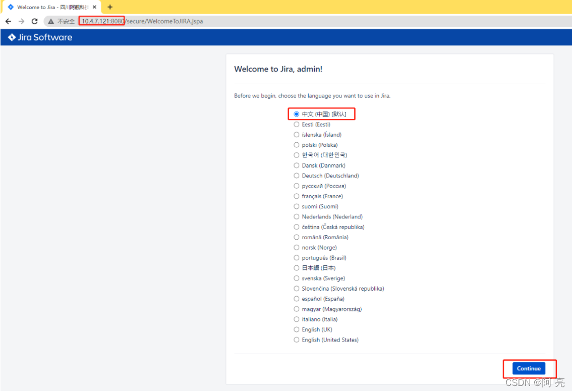Image resolution: width=572 pixels, height=392 pixels.
Task: Reload the page with the refresh icon
Action: pos(35,21)
